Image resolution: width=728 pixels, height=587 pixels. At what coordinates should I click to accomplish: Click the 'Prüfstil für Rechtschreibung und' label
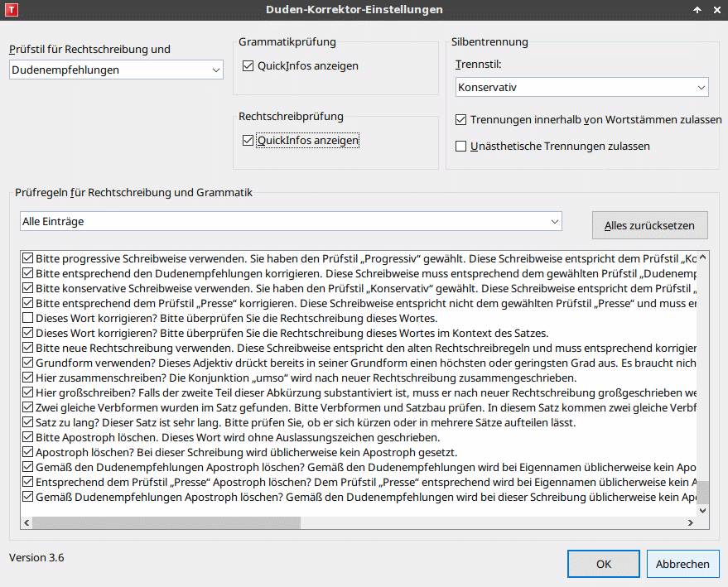click(x=89, y=49)
